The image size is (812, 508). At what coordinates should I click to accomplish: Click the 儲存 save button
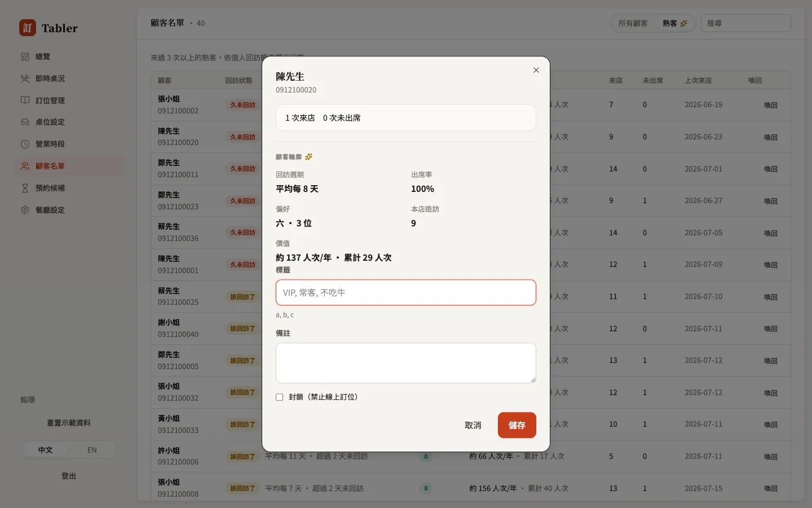[517, 425]
